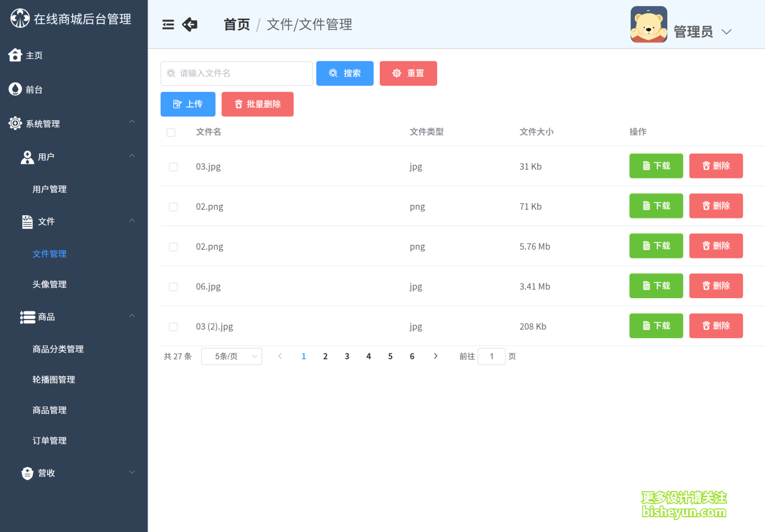Viewport: 765px width, 532px height.
Task: Collapse the 商品 submenu chevron
Action: coord(132,316)
